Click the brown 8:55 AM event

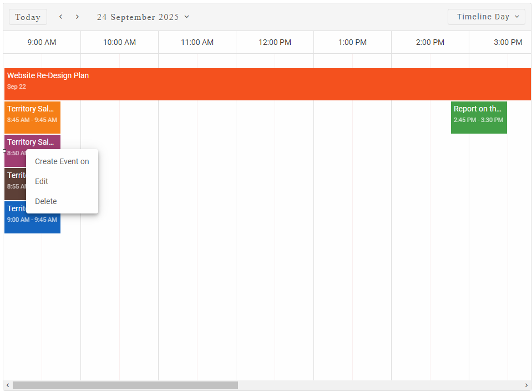pos(15,184)
